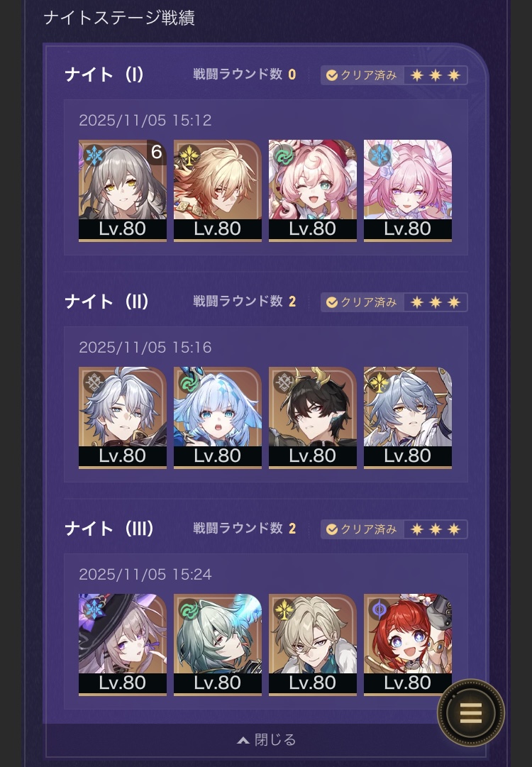The height and width of the screenshot is (767, 532).
Task: Click the クリア済み badge for ナイト (I)
Action: 362,75
